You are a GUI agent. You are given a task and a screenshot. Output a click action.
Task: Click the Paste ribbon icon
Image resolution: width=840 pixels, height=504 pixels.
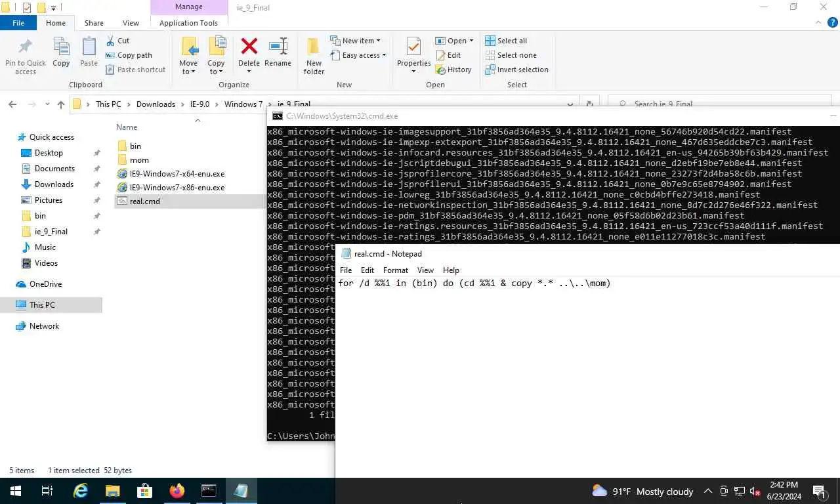[89, 47]
